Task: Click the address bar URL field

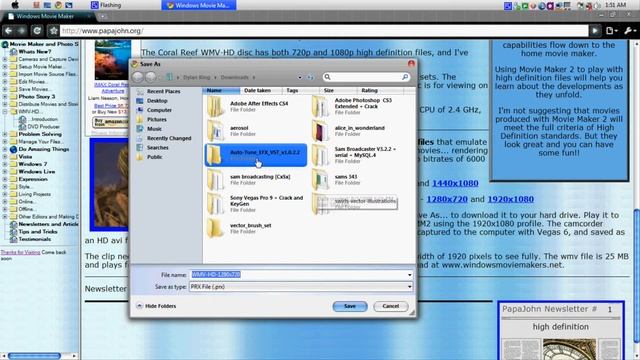Action: [x=324, y=31]
